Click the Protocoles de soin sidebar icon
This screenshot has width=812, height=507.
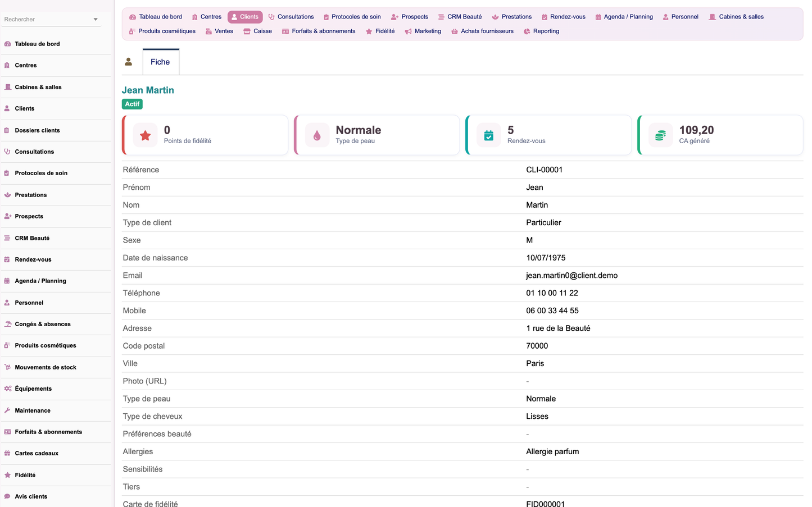tap(7, 173)
